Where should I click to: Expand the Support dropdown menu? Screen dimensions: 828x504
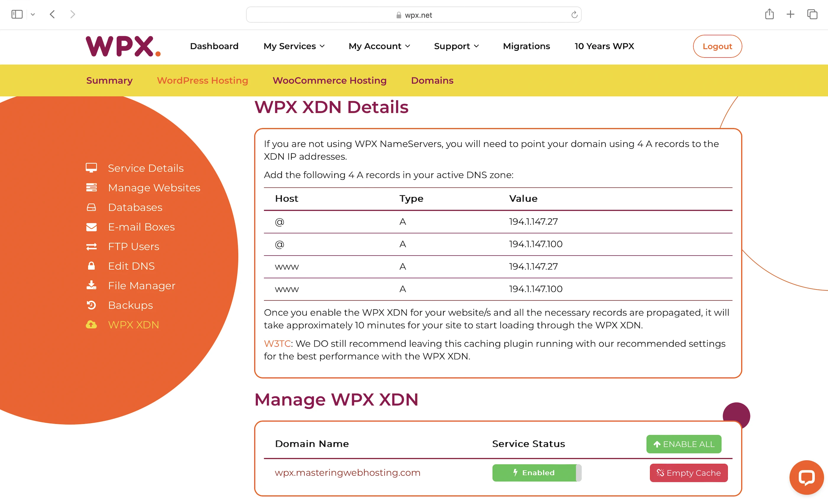point(456,46)
